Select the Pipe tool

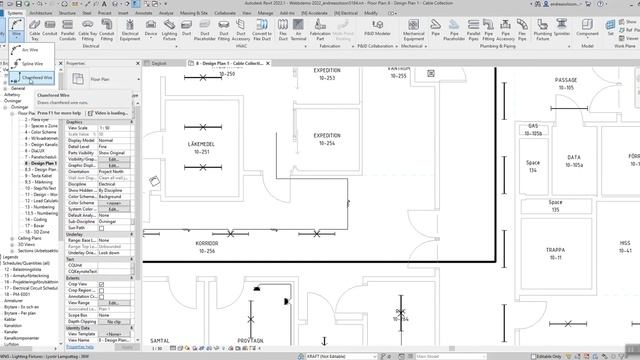pyautogui.click(x=436, y=28)
